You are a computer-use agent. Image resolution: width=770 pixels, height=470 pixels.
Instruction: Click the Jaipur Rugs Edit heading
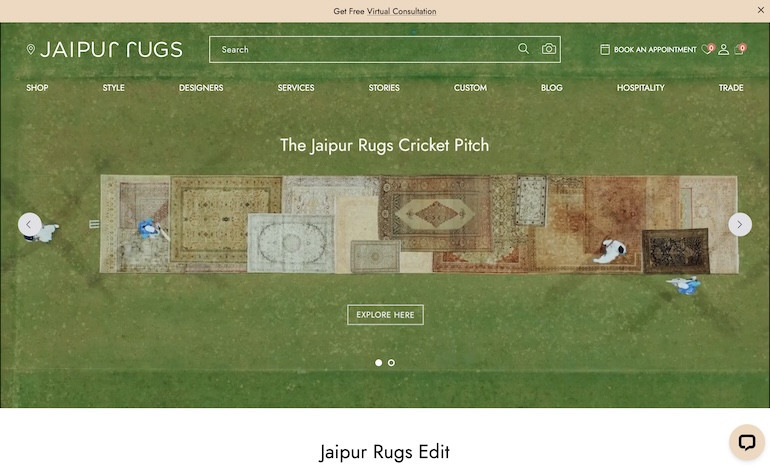coord(385,452)
